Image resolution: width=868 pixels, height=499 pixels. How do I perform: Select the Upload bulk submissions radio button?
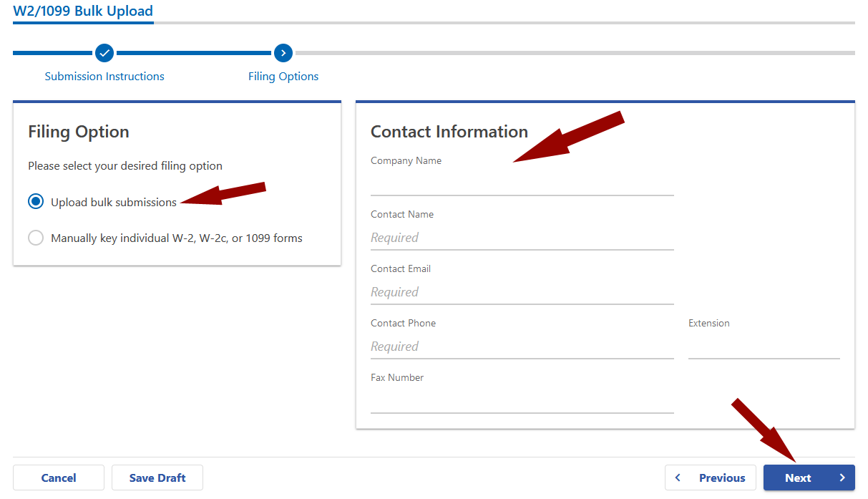(36, 201)
